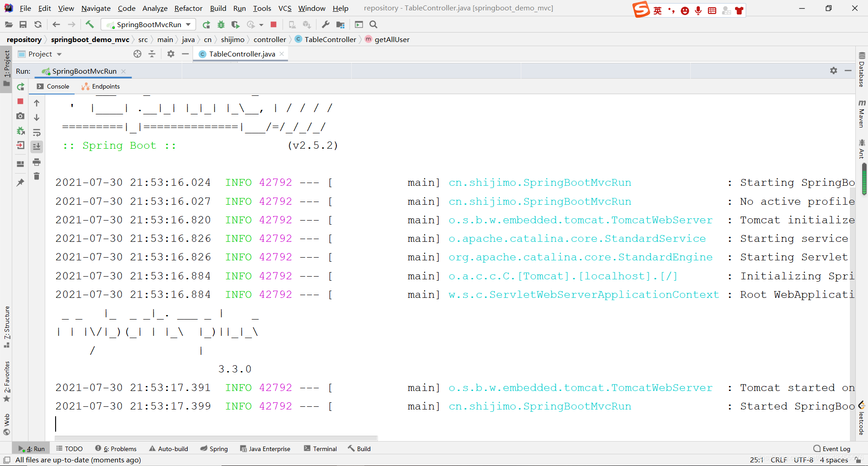Toggle the Ant tool window stripe
Image resolution: width=868 pixels, height=466 pixels.
tap(862, 149)
